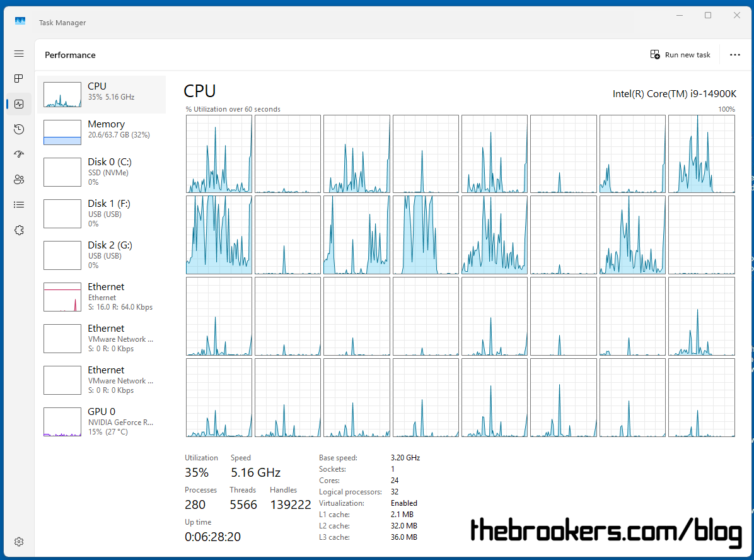Click the Speed value 5.16 GHz
The height and width of the screenshot is (560, 754).
point(255,472)
